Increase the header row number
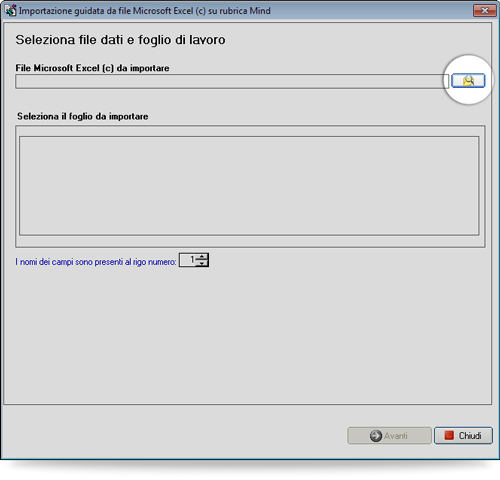This screenshot has height=480, width=500. [202, 257]
